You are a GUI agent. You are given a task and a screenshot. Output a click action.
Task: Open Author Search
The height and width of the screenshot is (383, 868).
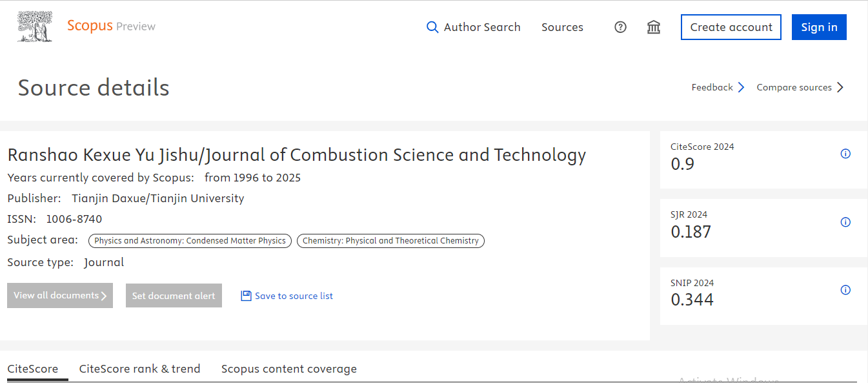[x=482, y=27]
